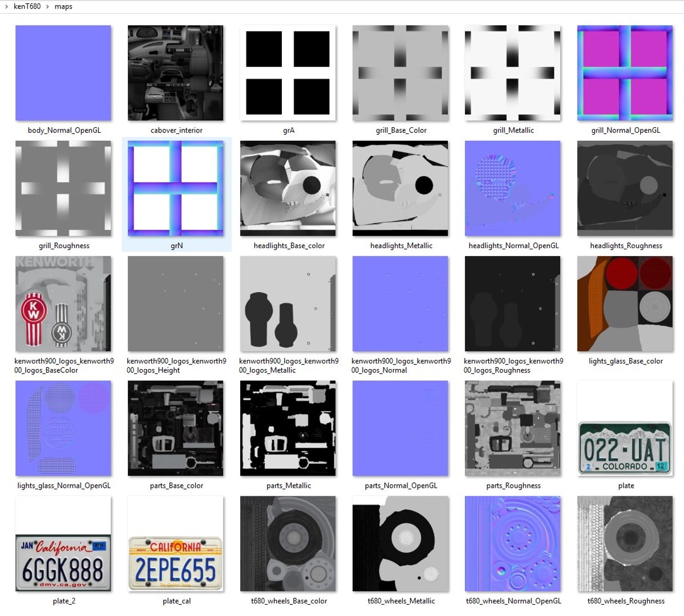Select the kenworth900 logos Height thumbnail
Screen dimensions: 684x616
175,303
